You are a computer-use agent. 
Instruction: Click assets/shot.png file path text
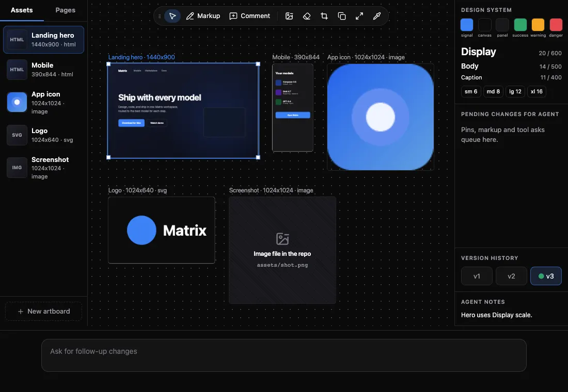(282, 265)
